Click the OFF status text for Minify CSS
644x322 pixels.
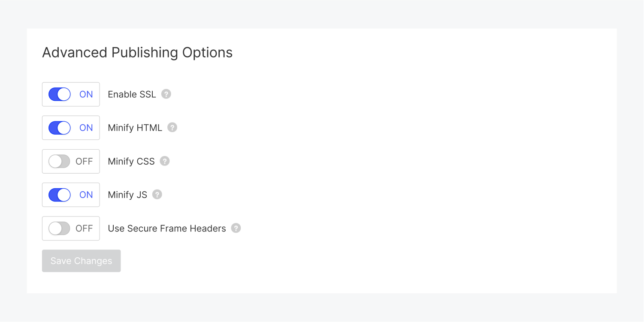(x=84, y=161)
